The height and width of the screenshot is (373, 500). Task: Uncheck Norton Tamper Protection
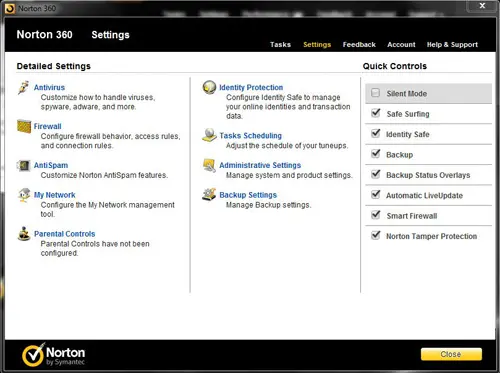[x=376, y=235]
